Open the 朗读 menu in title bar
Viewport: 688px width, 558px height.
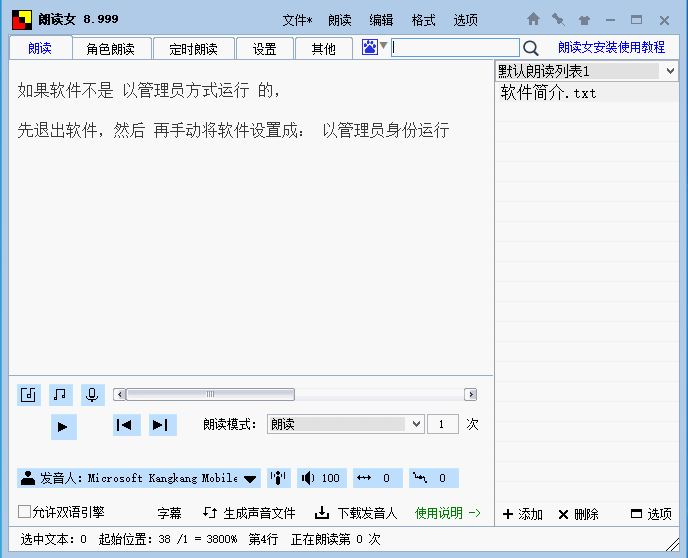340,20
